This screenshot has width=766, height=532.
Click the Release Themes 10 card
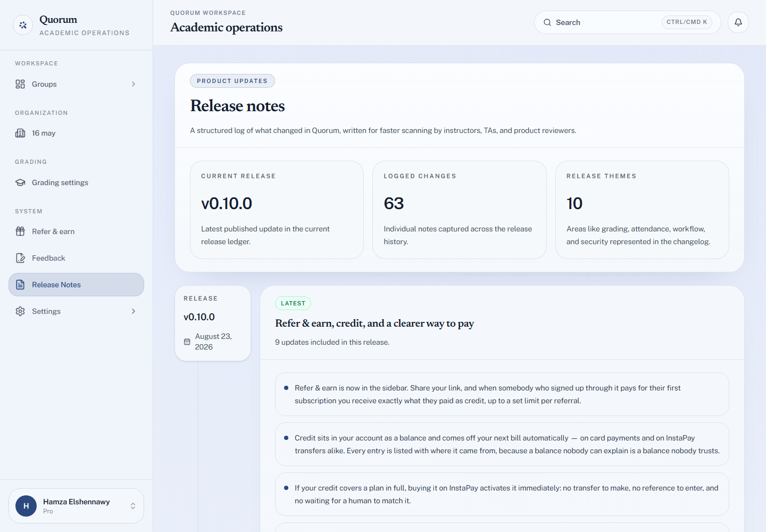coord(642,210)
